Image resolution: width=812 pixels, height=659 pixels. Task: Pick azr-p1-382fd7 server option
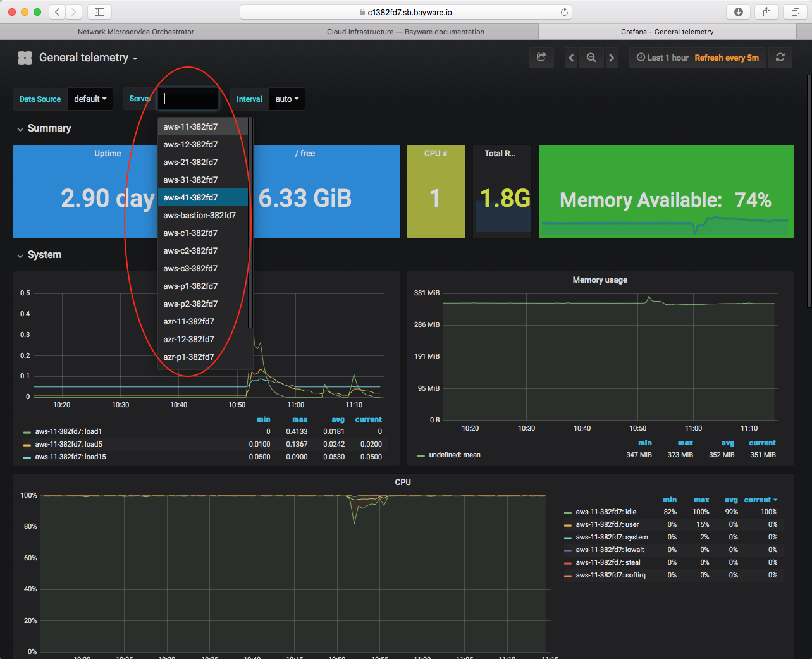click(x=203, y=357)
